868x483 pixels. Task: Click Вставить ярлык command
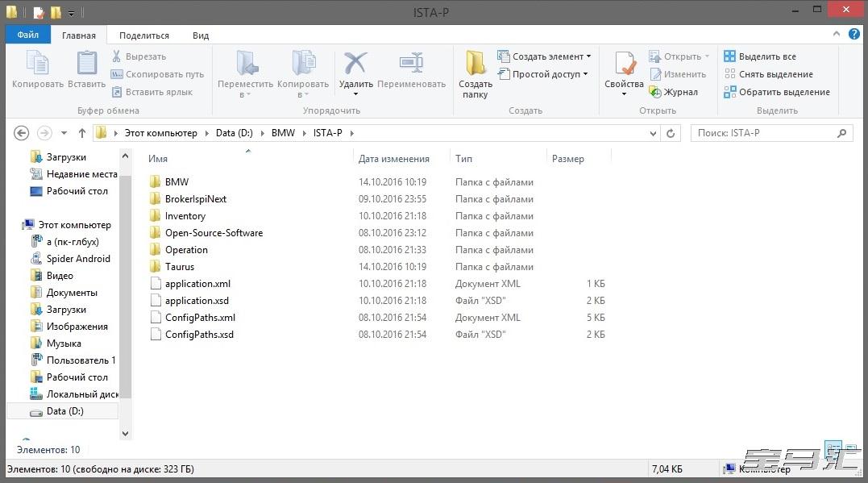point(152,92)
